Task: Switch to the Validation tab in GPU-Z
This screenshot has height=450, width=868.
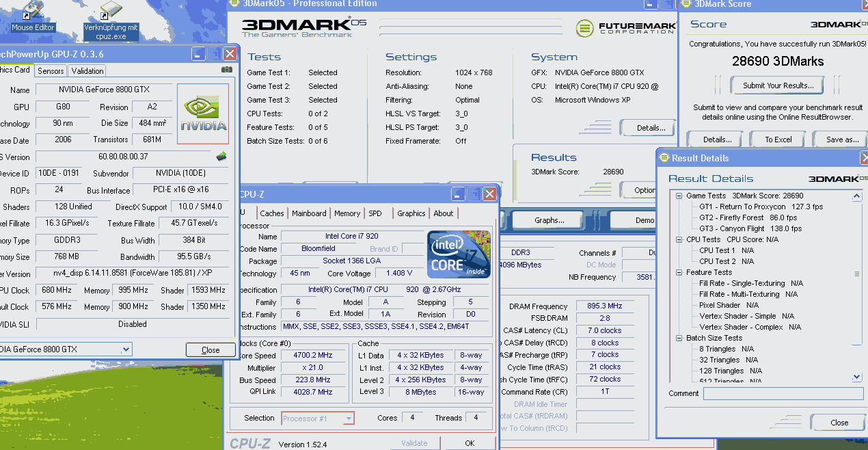Action: 87,70
